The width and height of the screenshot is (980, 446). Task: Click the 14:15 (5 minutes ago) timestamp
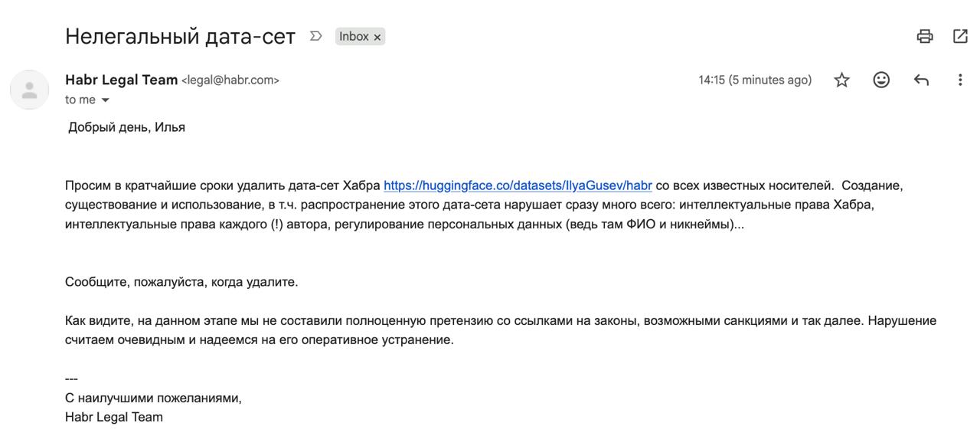point(755,80)
